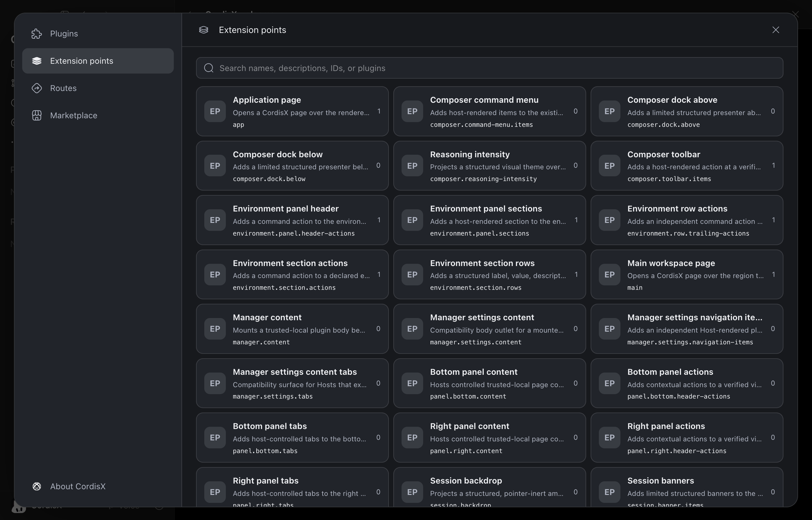Focus the search names, descriptions, IDs field
Viewport: 812px width, 520px height.
pos(489,68)
